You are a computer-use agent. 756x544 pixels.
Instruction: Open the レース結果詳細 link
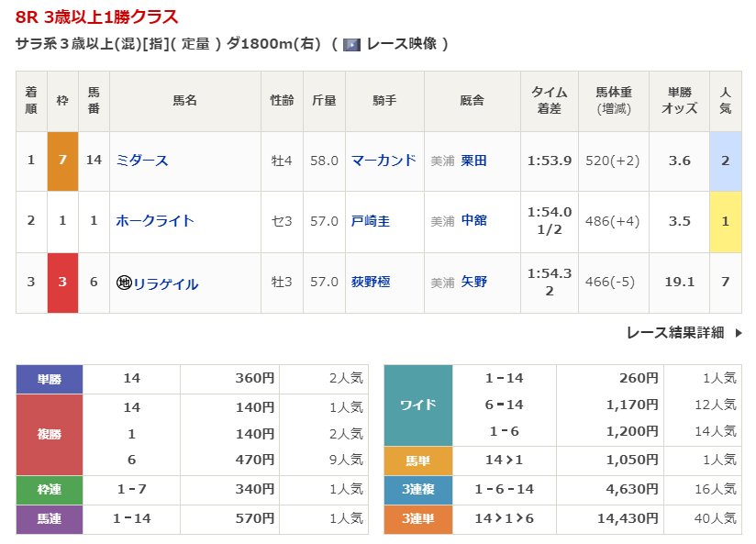click(x=675, y=333)
